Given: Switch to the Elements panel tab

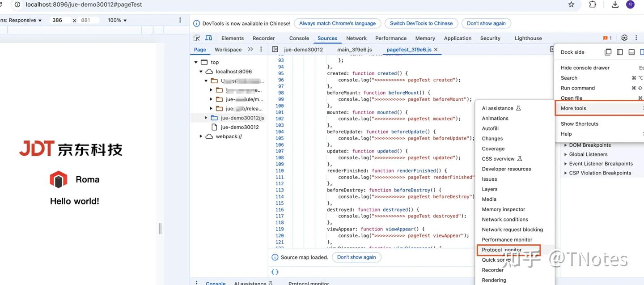Looking at the screenshot, I should click(233, 38).
